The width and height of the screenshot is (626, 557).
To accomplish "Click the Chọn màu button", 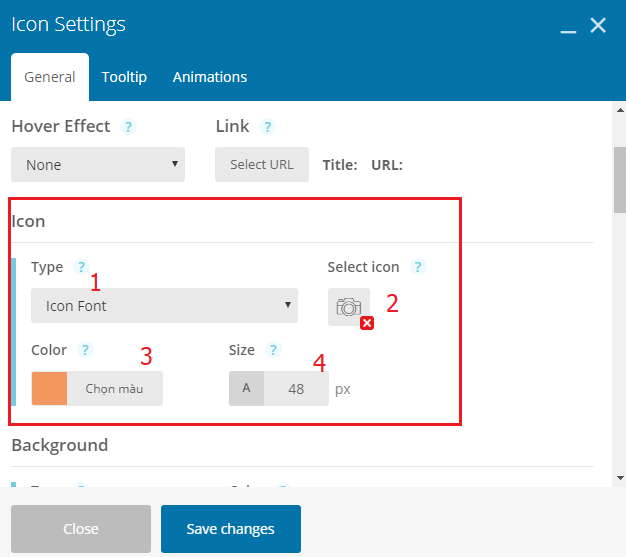I will coord(115,389).
